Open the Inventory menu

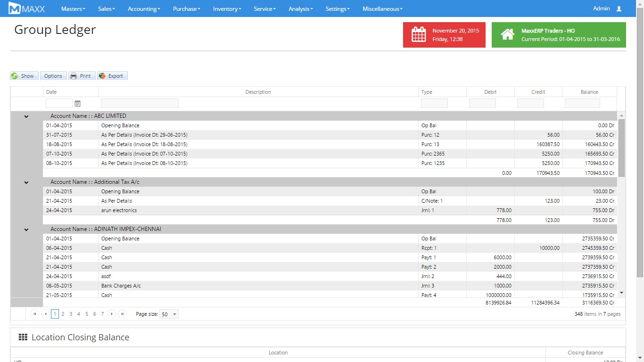227,9
